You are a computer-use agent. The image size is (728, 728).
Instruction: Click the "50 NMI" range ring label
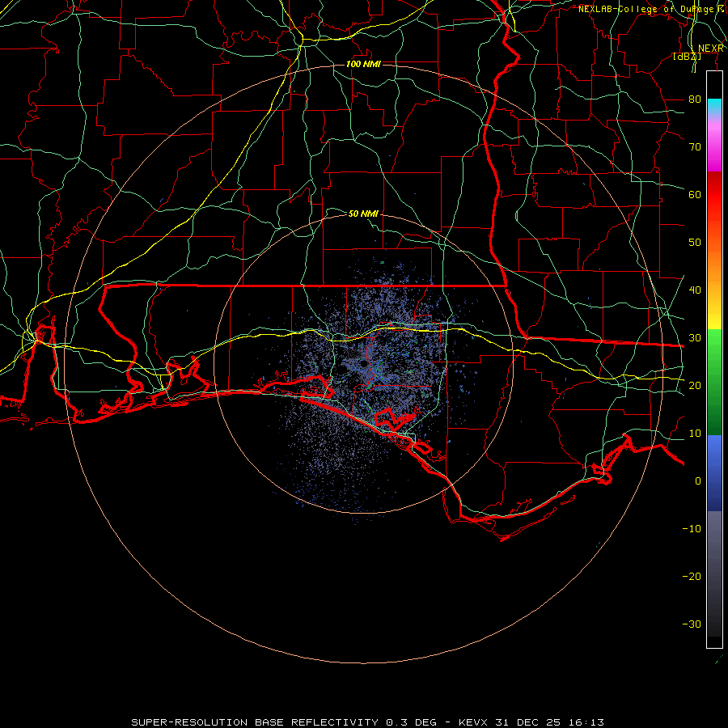pyautogui.click(x=363, y=214)
